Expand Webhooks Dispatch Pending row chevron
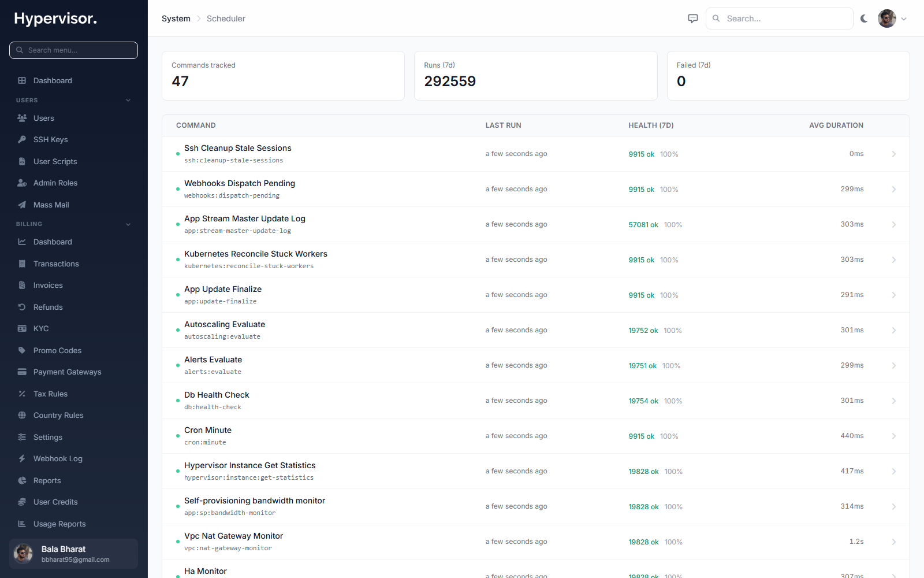 click(894, 189)
